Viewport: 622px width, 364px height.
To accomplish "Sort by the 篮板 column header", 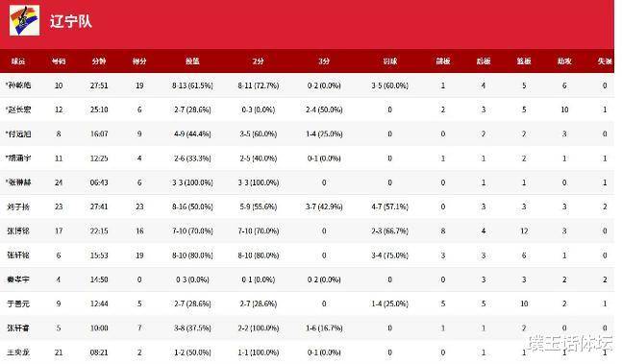I will (x=524, y=61).
